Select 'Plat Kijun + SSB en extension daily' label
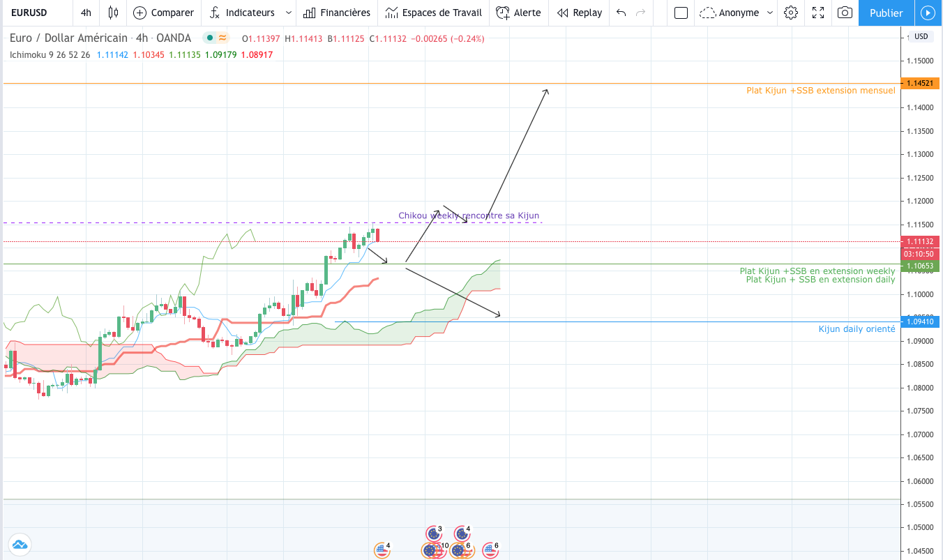Image resolution: width=943 pixels, height=560 pixels. (x=820, y=280)
